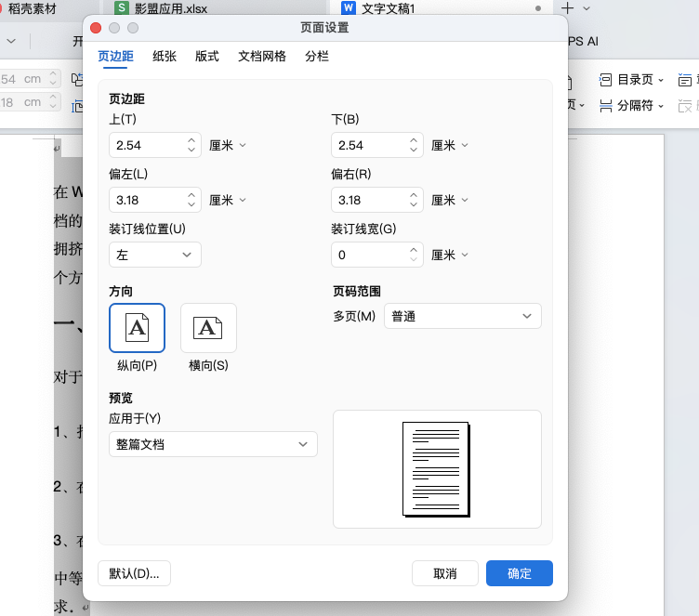Expand the 分隔符 dropdown arrow
Image resolution: width=699 pixels, height=616 pixels.
pyautogui.click(x=661, y=107)
